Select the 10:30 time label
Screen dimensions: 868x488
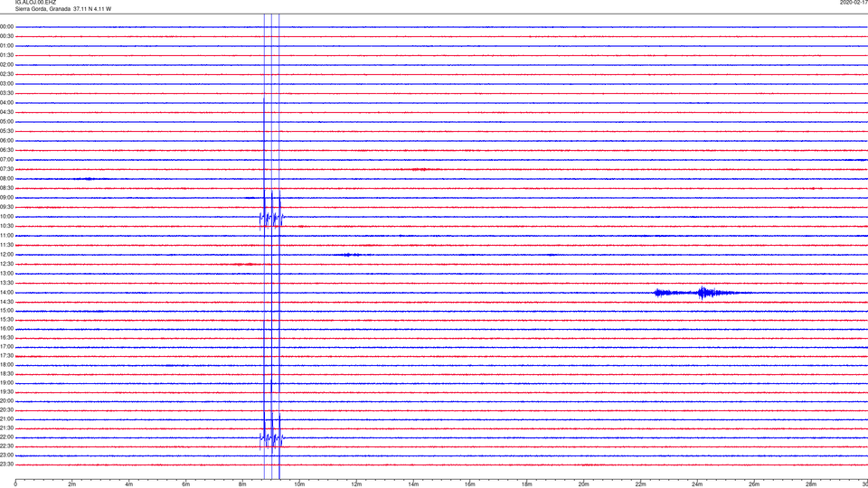tap(6, 226)
